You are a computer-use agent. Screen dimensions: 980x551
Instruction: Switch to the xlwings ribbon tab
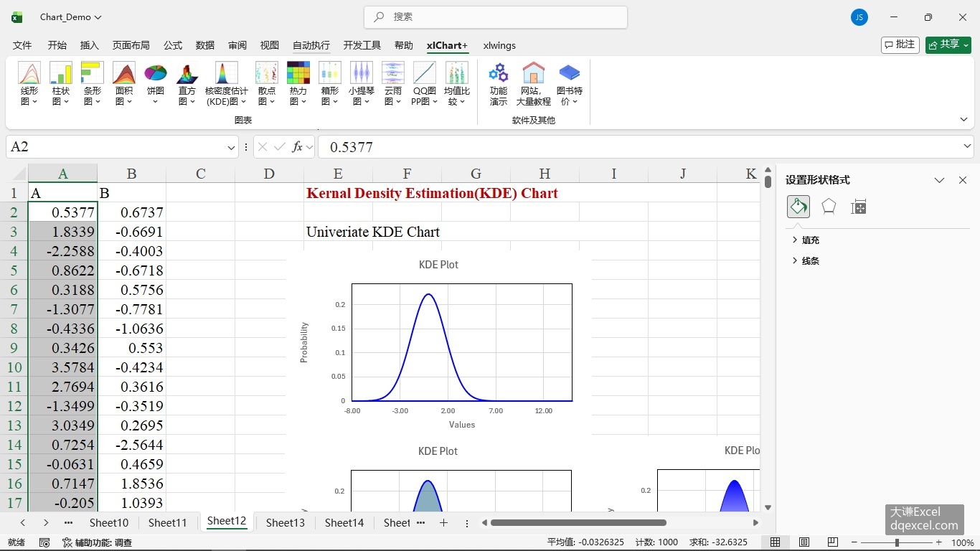tap(499, 45)
